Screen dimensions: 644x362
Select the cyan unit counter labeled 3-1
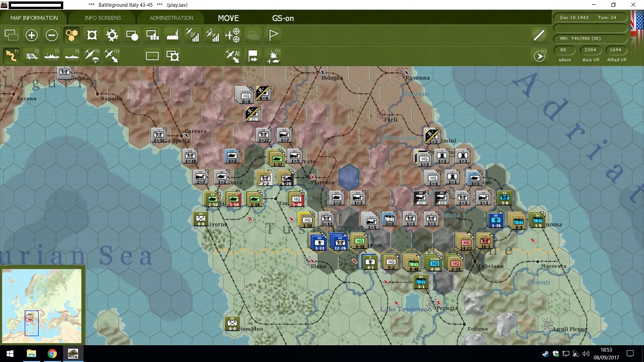pyautogui.click(x=421, y=282)
